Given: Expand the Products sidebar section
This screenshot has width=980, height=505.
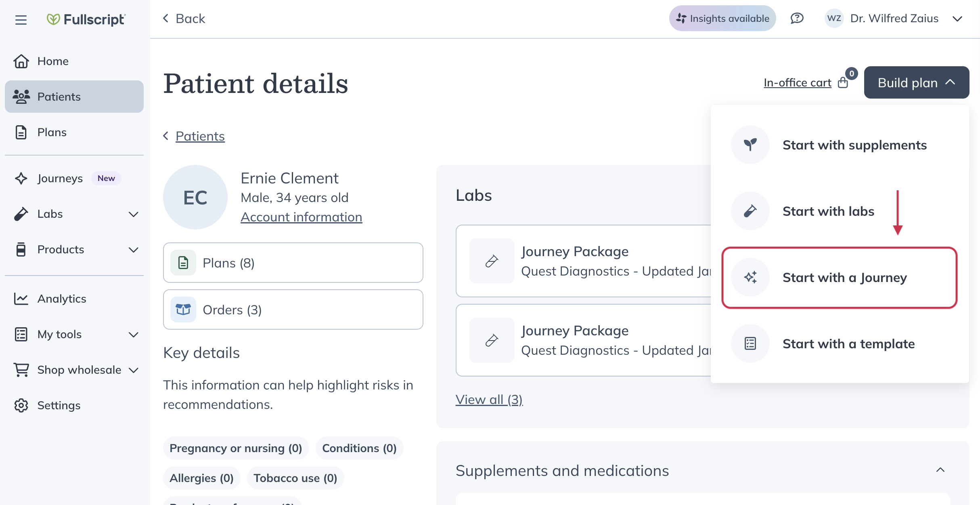Looking at the screenshot, I should point(133,250).
